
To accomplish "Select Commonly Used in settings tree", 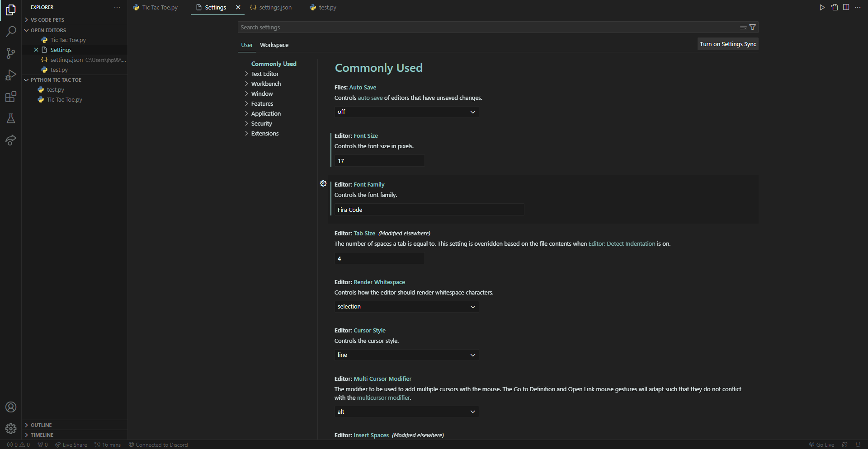I will [274, 64].
